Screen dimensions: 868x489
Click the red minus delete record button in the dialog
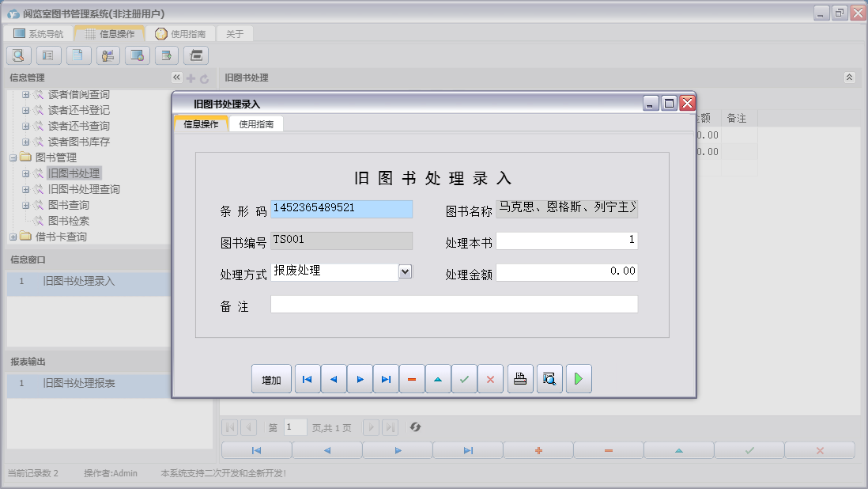coord(411,380)
